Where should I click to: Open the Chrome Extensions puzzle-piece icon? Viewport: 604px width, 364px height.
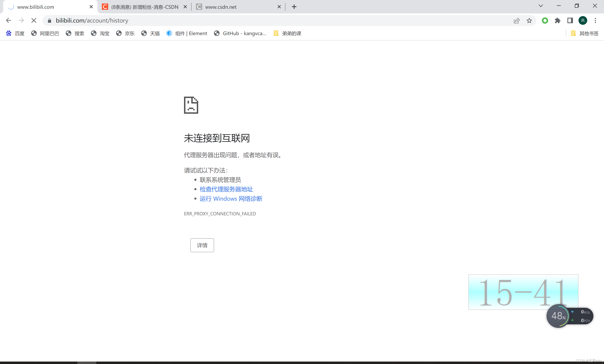[558, 21]
